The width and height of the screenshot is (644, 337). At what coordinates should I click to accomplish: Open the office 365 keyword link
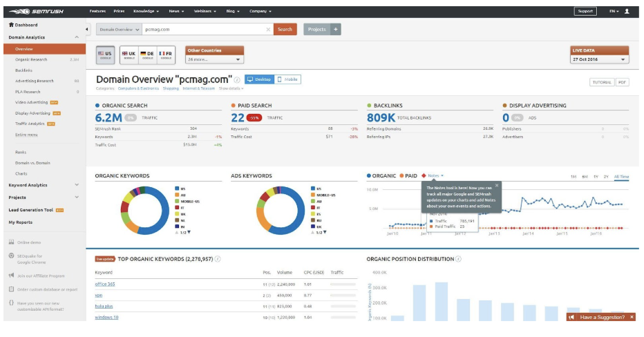click(x=105, y=284)
